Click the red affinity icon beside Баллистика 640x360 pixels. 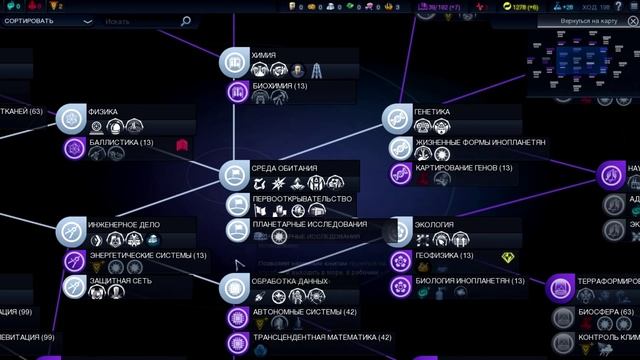pos(182,145)
